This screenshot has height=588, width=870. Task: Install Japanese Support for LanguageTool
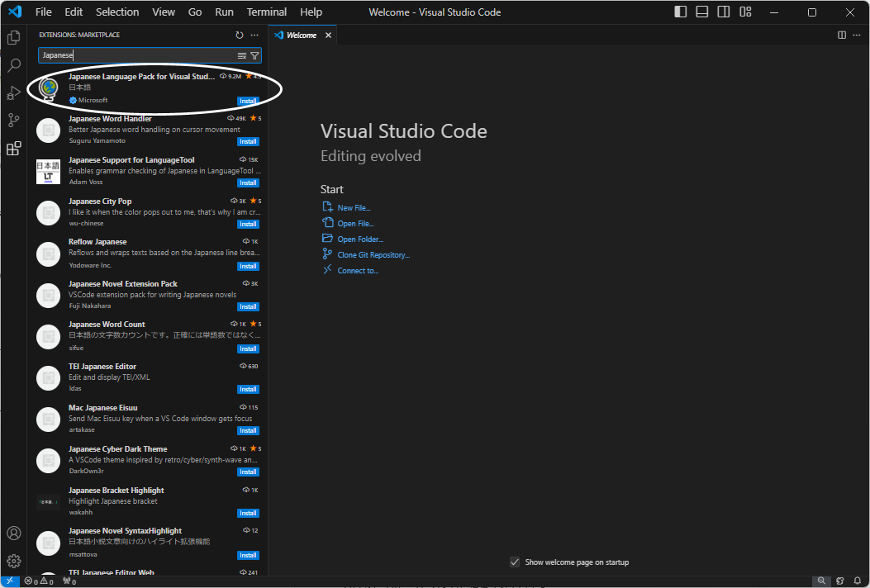click(x=248, y=183)
